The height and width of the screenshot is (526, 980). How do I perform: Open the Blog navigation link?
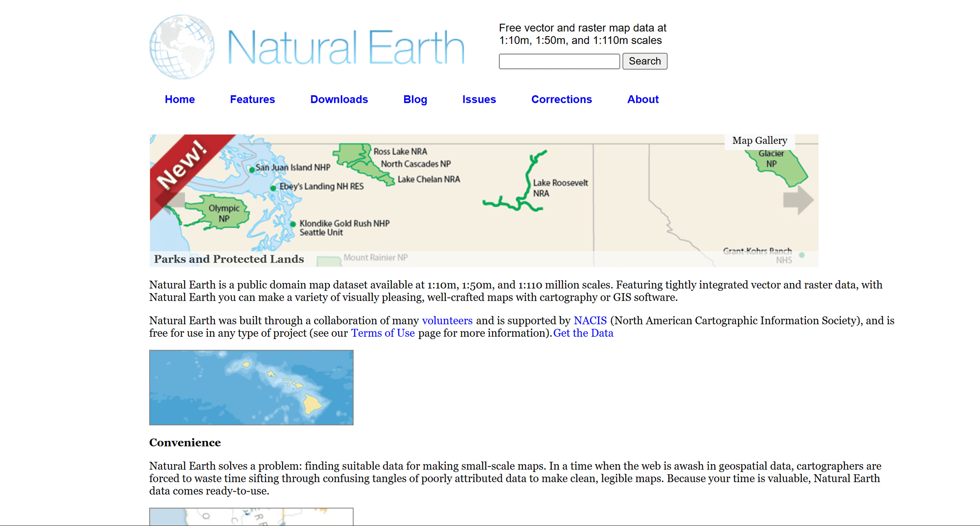click(x=415, y=99)
